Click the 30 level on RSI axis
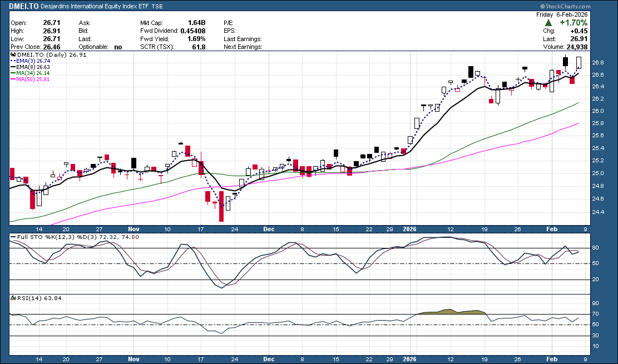Viewport: 618px width, 364px height. pyautogui.click(x=595, y=336)
